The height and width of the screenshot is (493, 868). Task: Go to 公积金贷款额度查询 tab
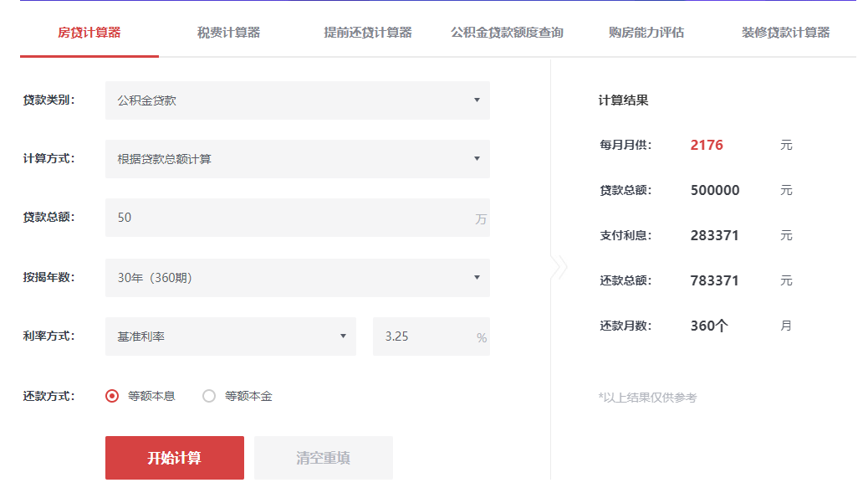[507, 33]
